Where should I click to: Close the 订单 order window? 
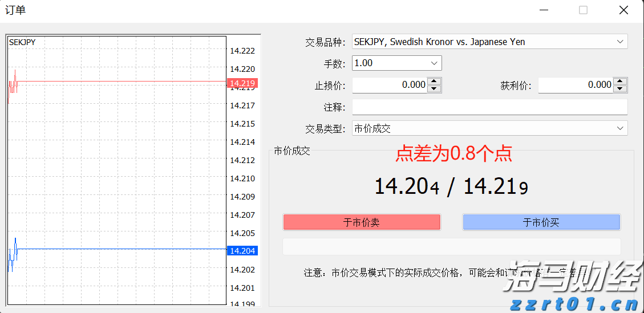(x=623, y=10)
